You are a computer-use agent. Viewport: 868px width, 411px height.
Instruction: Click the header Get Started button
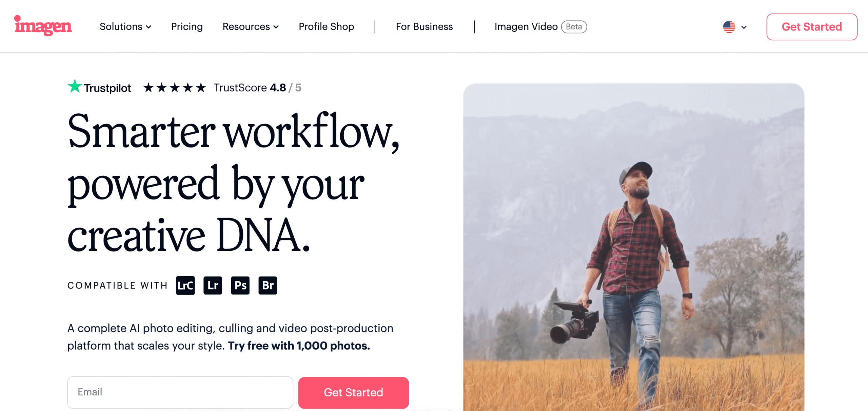812,27
